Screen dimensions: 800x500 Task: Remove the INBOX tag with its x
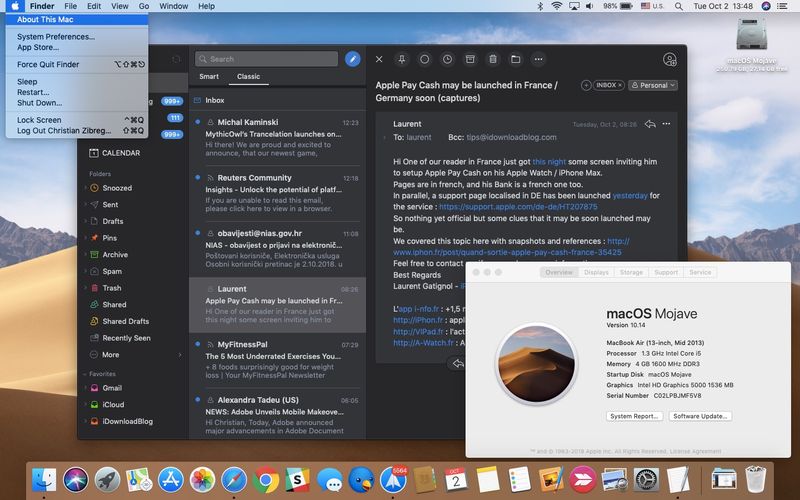point(620,85)
